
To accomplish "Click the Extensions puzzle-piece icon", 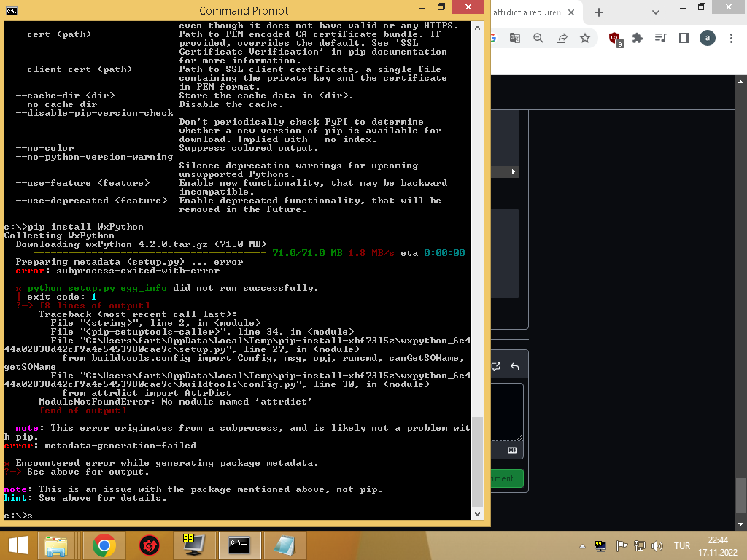I will click(x=639, y=38).
